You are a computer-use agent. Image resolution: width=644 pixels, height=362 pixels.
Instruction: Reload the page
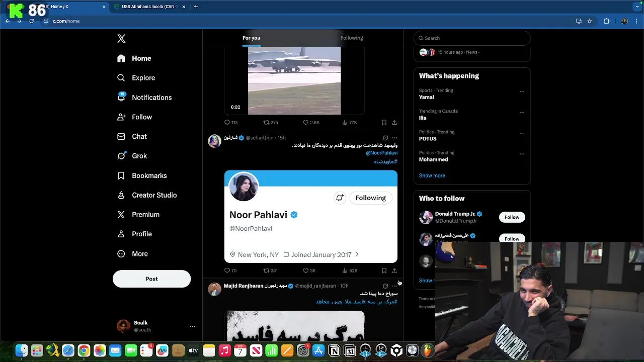[x=31, y=21]
